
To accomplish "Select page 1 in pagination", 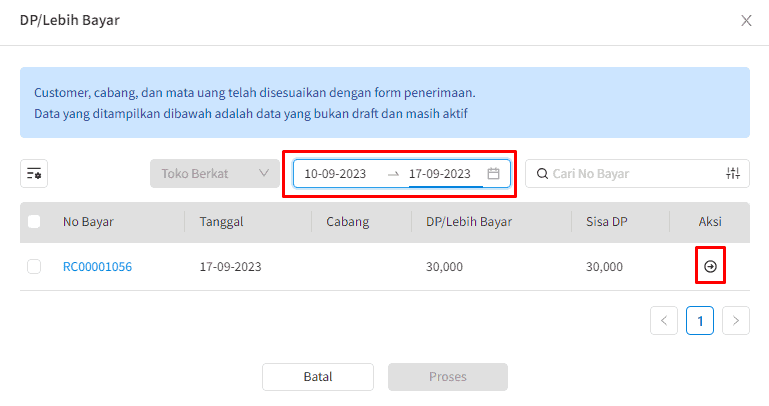I will (700, 321).
